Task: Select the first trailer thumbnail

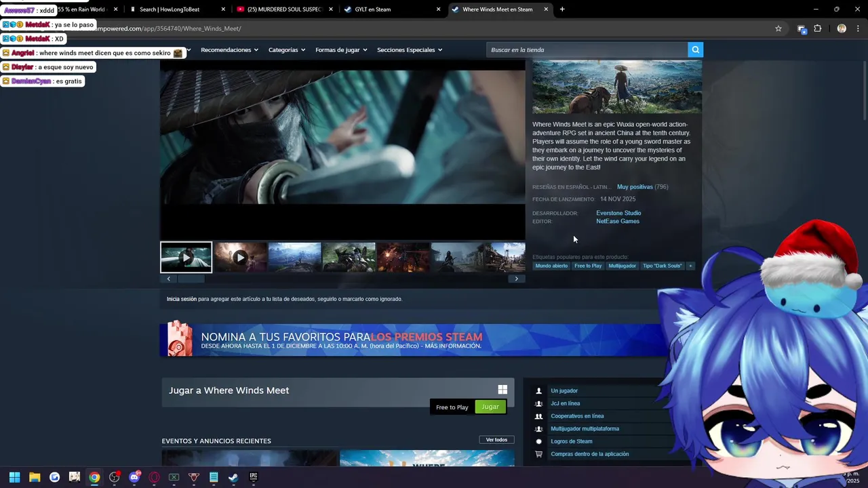Action: pos(186,258)
